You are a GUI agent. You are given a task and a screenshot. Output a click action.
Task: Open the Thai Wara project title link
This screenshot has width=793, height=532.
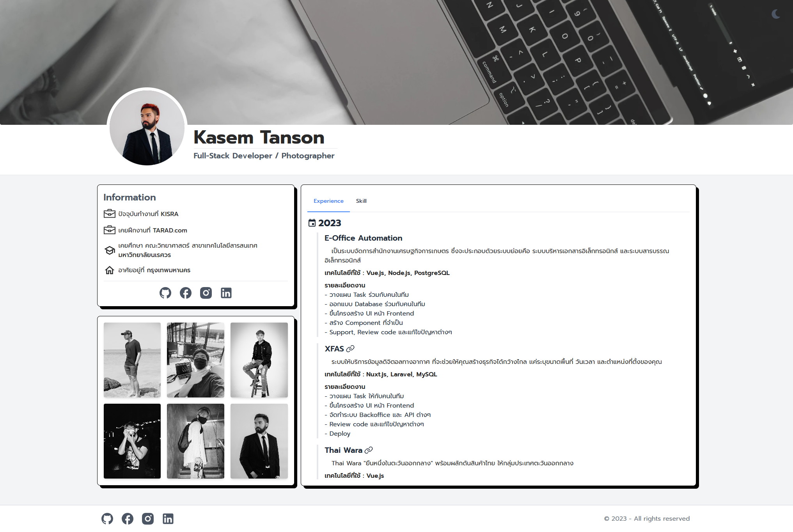tap(344, 450)
